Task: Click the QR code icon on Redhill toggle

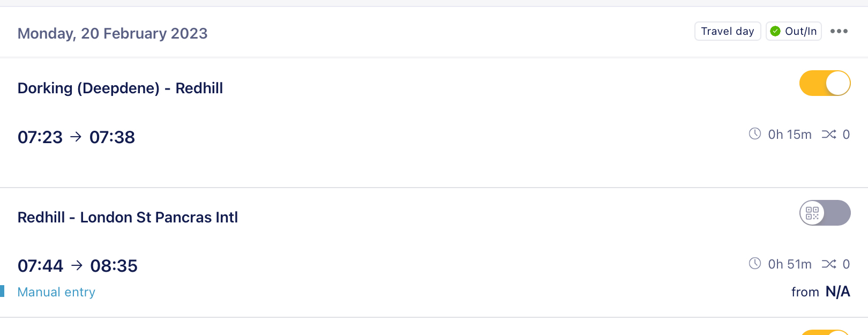Action: tap(812, 213)
